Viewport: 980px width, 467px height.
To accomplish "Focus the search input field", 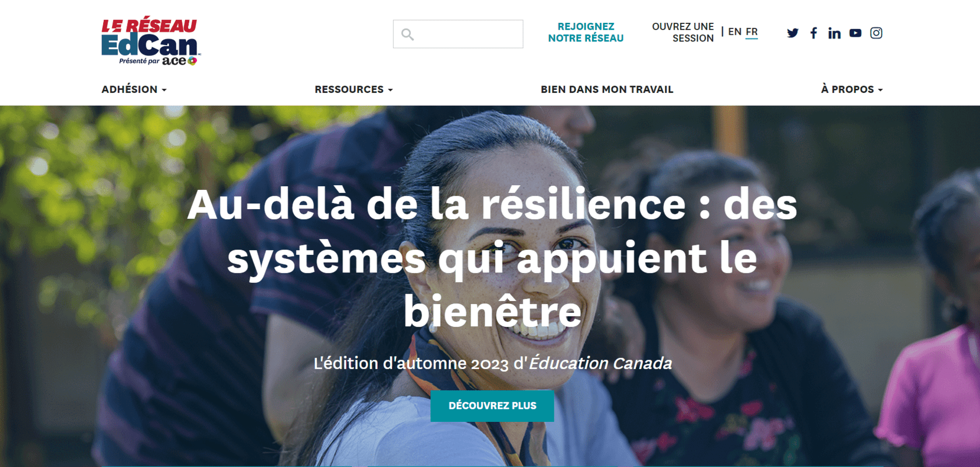I will pos(458,34).
